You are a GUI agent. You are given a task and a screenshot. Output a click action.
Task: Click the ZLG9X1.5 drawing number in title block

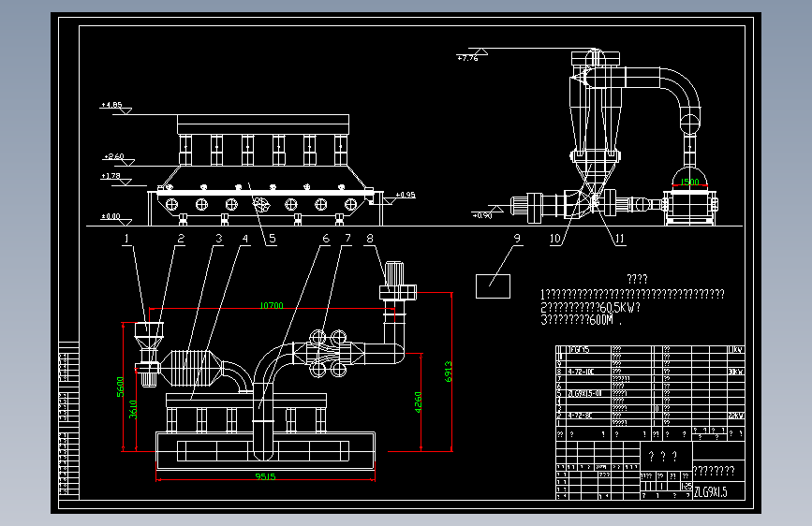pyautogui.click(x=711, y=492)
